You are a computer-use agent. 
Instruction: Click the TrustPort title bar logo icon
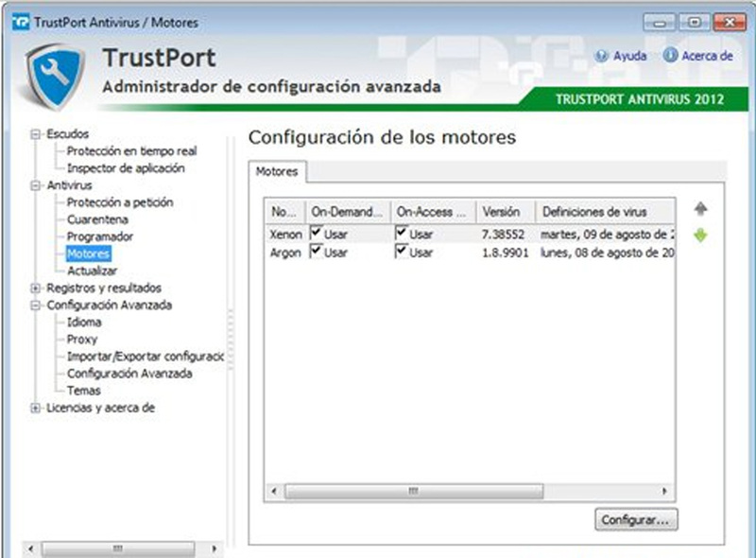click(21, 22)
